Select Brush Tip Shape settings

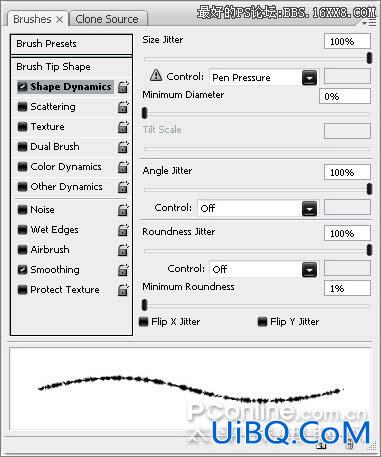pos(71,67)
